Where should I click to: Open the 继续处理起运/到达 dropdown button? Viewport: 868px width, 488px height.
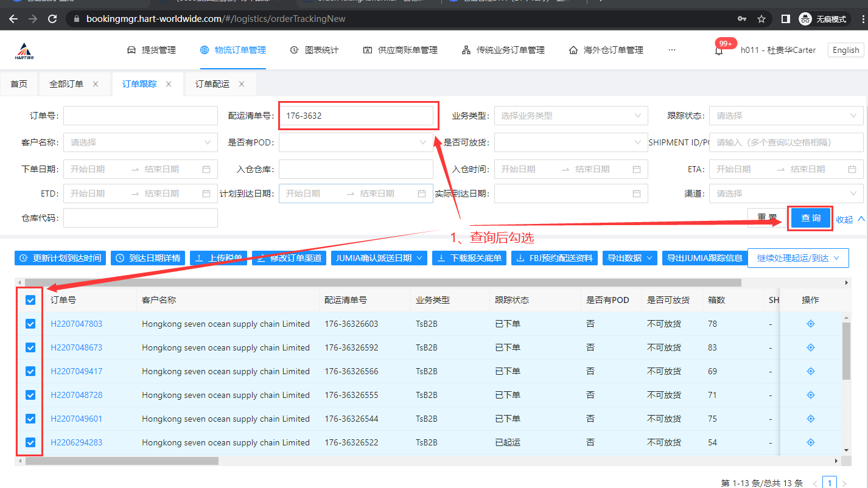tap(797, 258)
